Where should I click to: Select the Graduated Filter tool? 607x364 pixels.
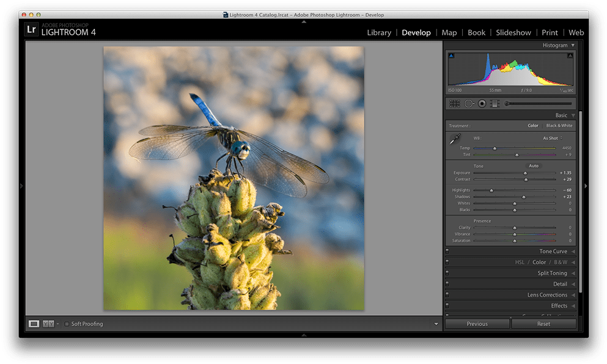[495, 103]
